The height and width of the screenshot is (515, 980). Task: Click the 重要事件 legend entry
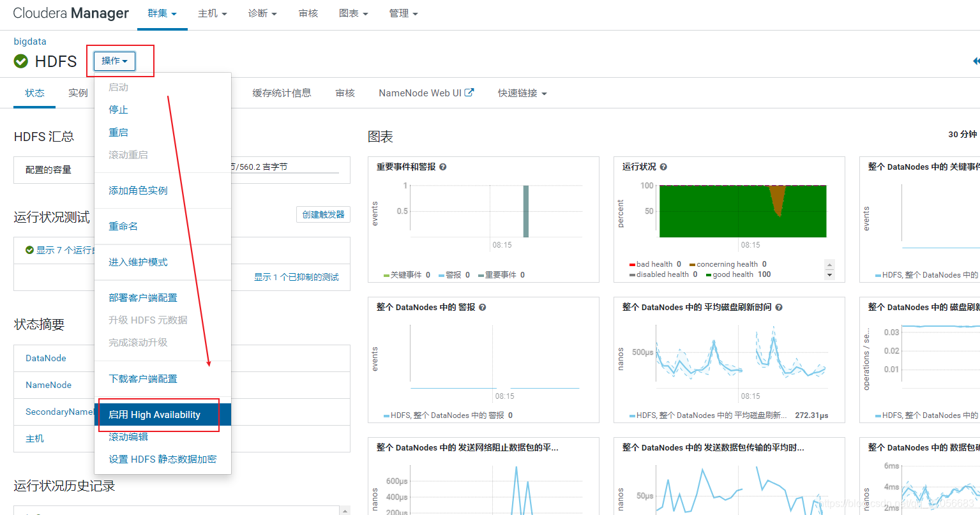pyautogui.click(x=501, y=275)
